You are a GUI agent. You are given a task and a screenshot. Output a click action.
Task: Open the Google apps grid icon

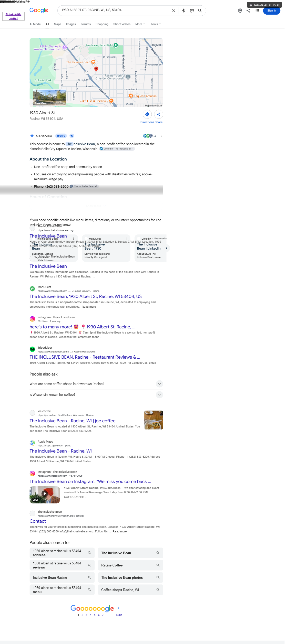257,10
